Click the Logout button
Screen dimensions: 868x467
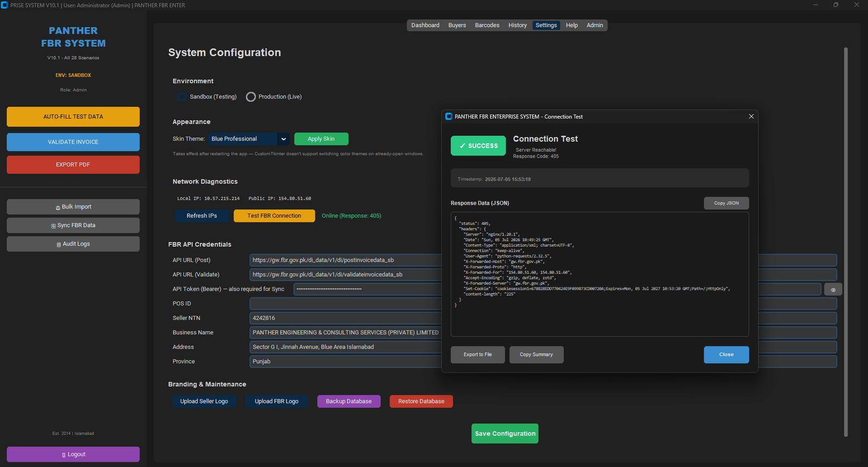click(x=73, y=455)
